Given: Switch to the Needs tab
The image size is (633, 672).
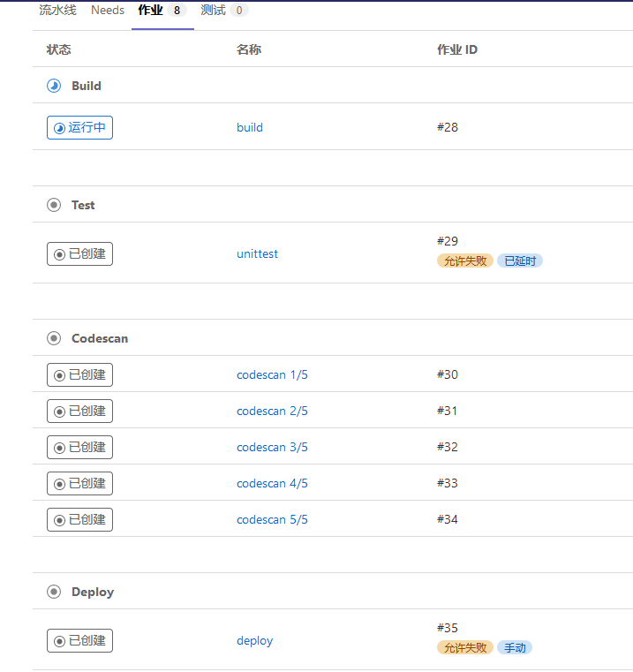Looking at the screenshot, I should coord(108,10).
